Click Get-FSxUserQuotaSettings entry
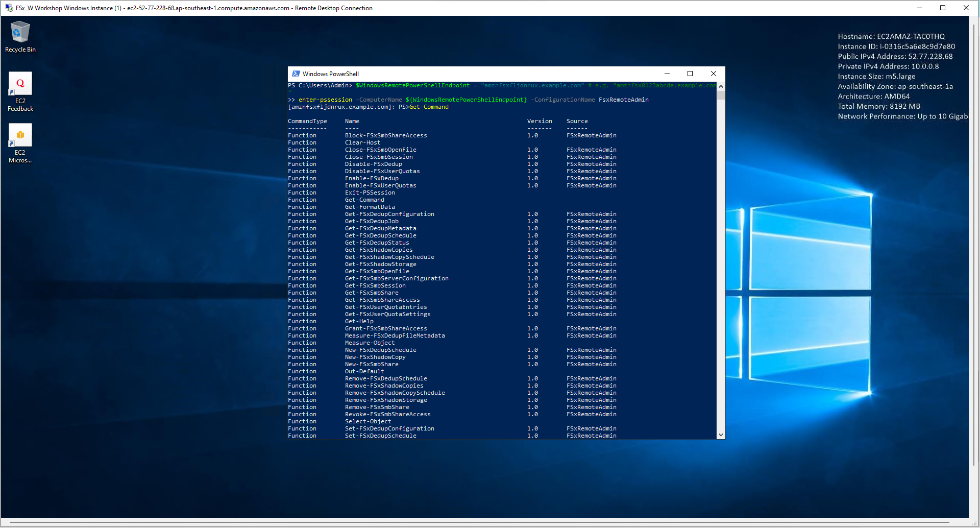 pos(388,314)
